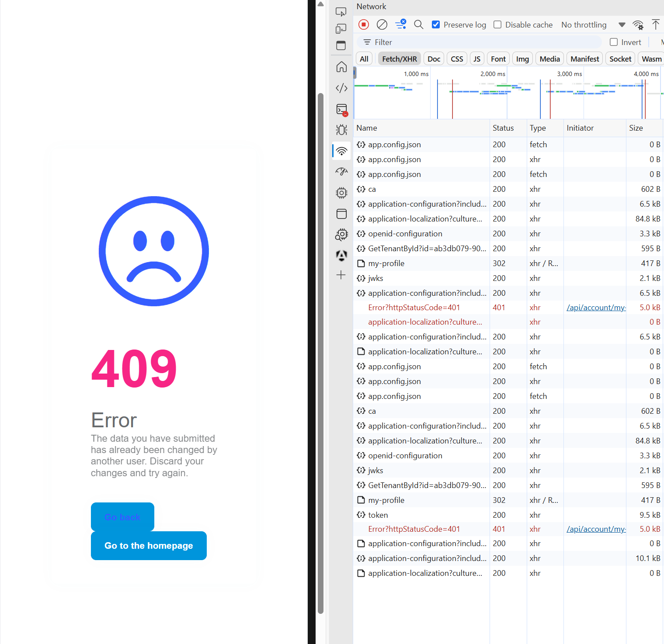Clear the network log
Screen dimensions: 664x644
(x=382, y=24)
